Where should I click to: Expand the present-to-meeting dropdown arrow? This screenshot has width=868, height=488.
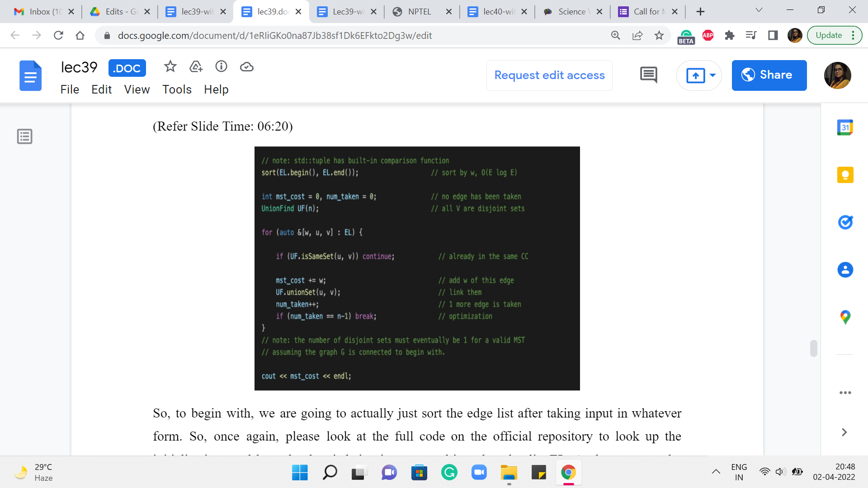pyautogui.click(x=713, y=75)
